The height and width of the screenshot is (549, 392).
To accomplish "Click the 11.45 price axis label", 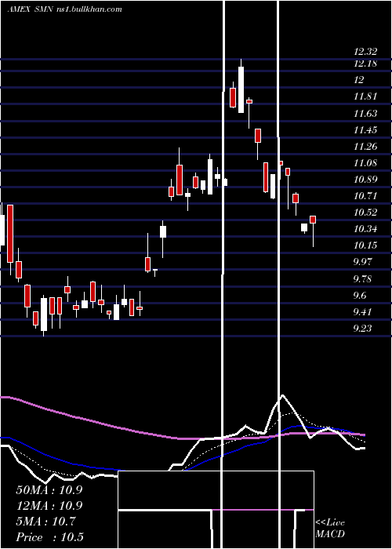I will tap(365, 130).
